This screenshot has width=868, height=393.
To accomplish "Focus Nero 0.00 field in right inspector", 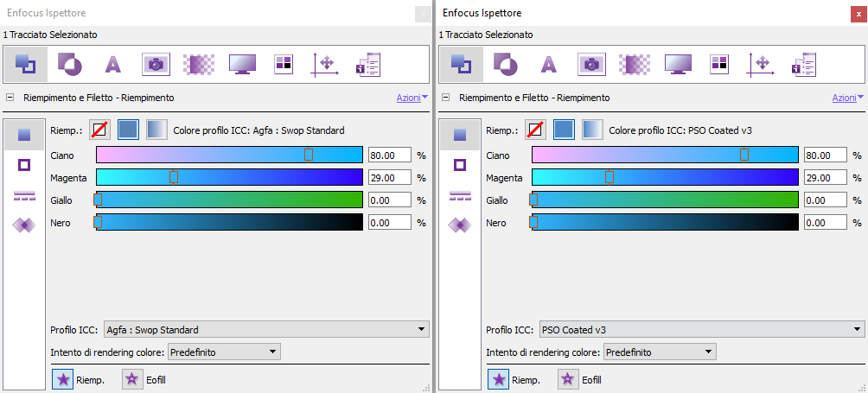I will pos(826,223).
